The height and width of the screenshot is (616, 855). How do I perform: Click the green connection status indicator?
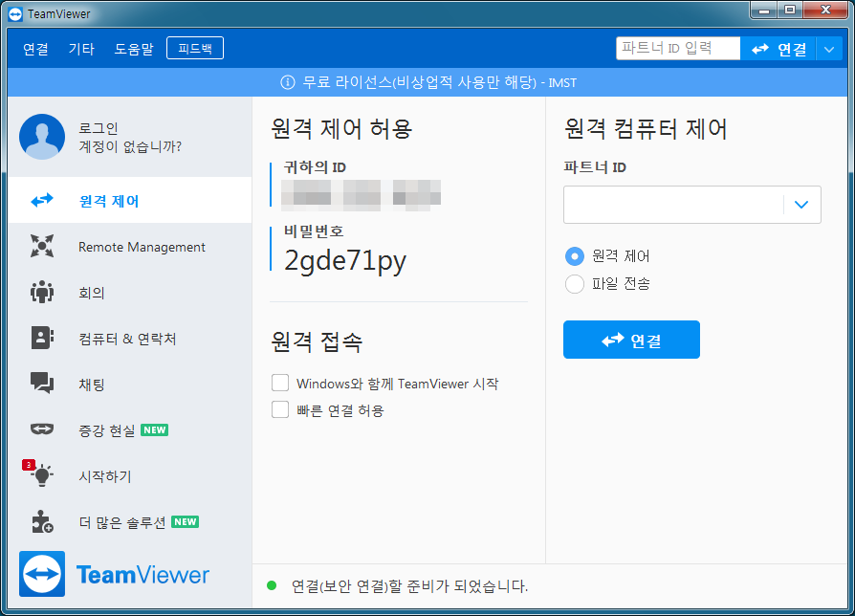click(272, 586)
